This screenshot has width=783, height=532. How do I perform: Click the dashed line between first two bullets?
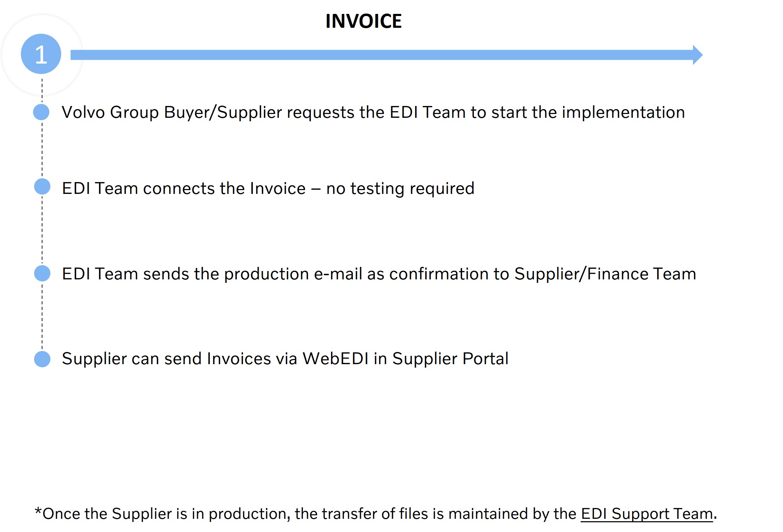click(42, 149)
